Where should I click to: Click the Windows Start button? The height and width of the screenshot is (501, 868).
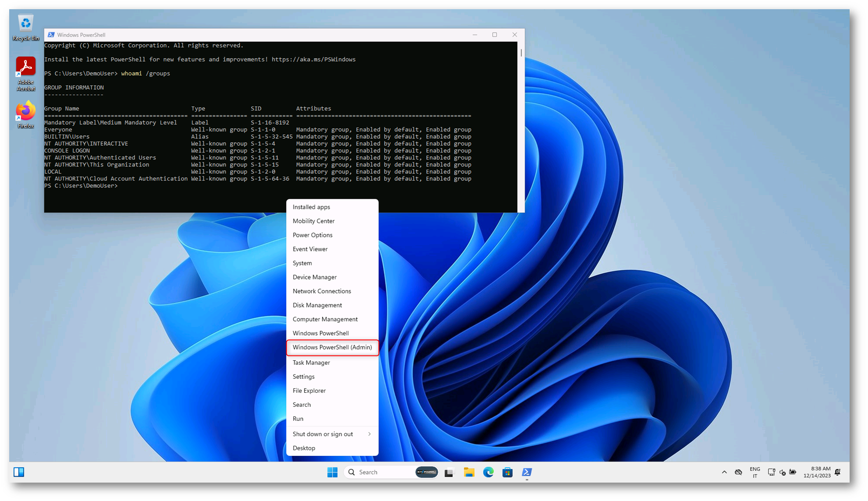332,472
